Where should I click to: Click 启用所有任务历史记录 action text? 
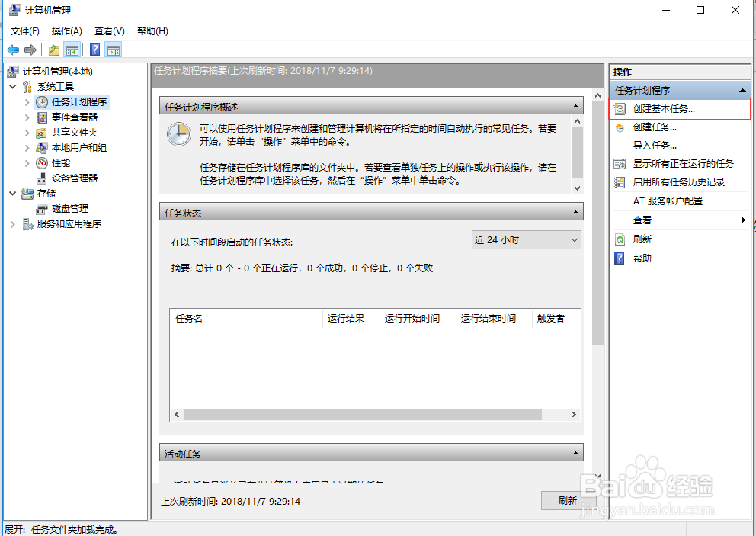click(x=679, y=182)
